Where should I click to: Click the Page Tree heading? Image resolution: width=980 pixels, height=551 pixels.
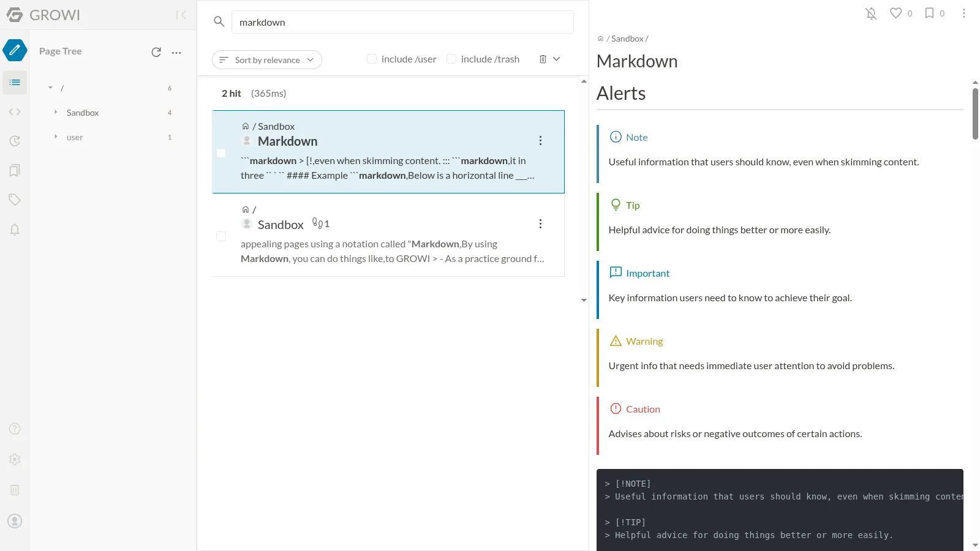(x=60, y=51)
